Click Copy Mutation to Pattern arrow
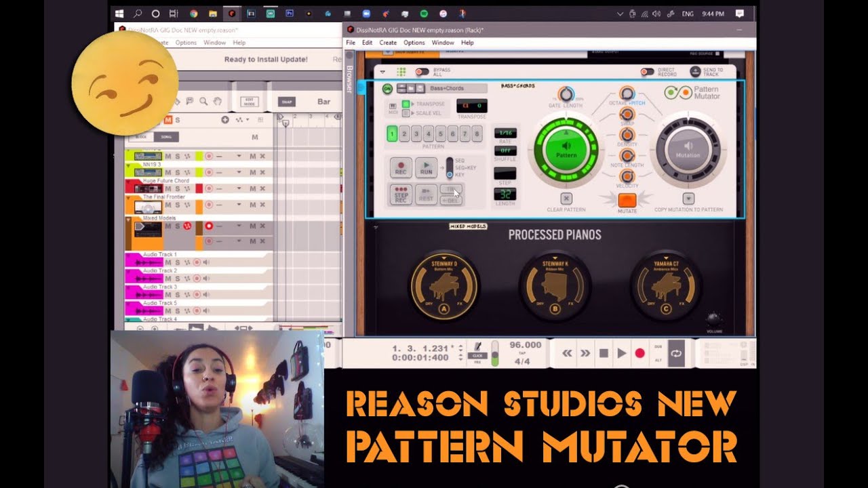 coord(688,199)
